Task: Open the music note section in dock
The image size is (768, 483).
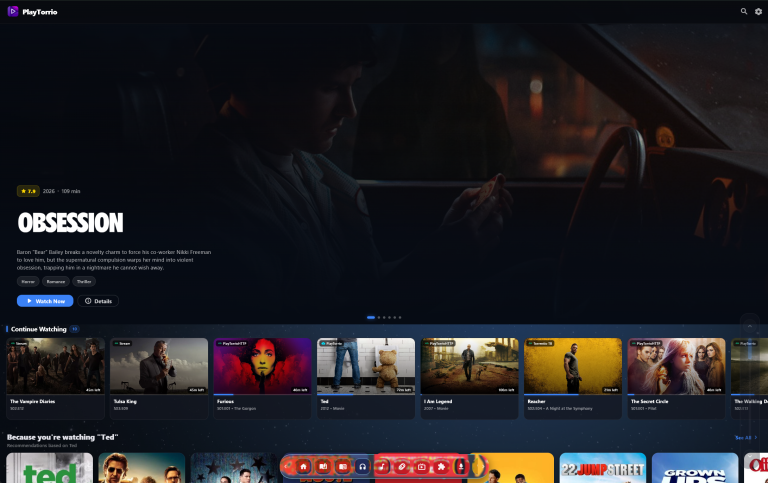Action: click(x=382, y=466)
